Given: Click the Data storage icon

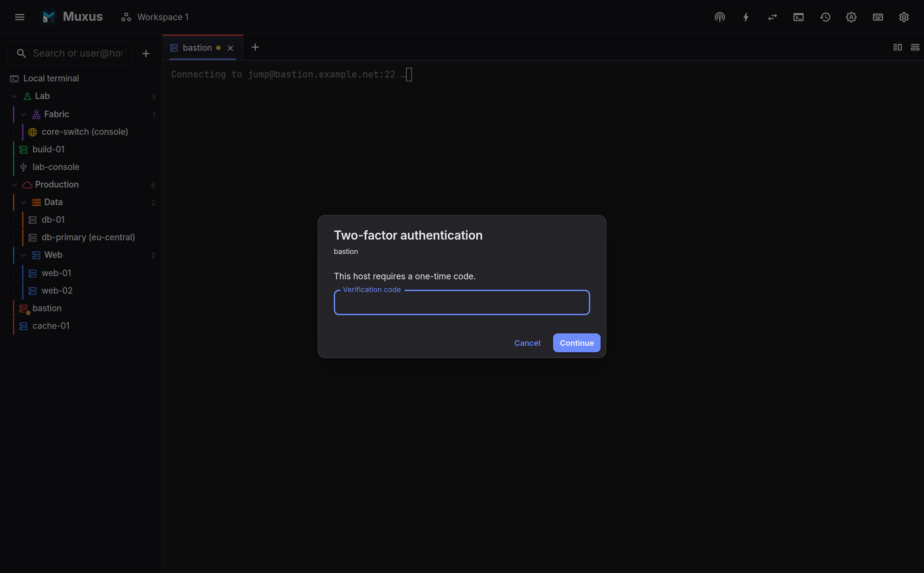Looking at the screenshot, I should (36, 203).
